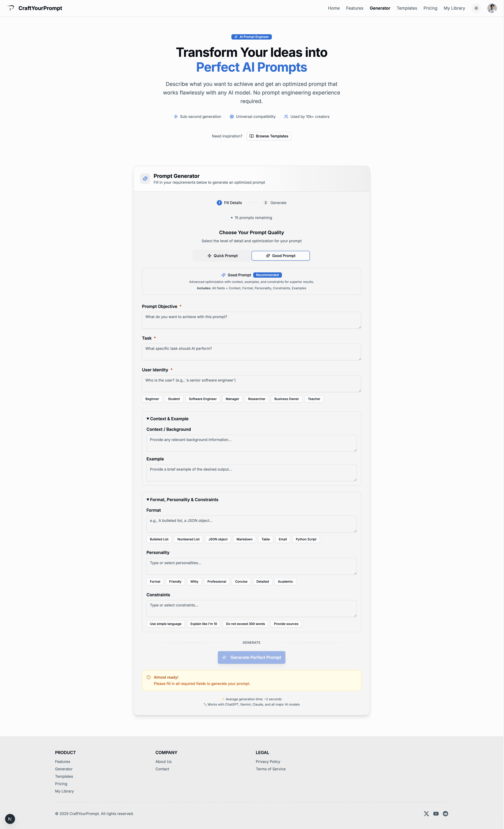Screen dimensions: 504x829
Task: Toggle the Software Engineer identity chip
Action: (x=202, y=399)
